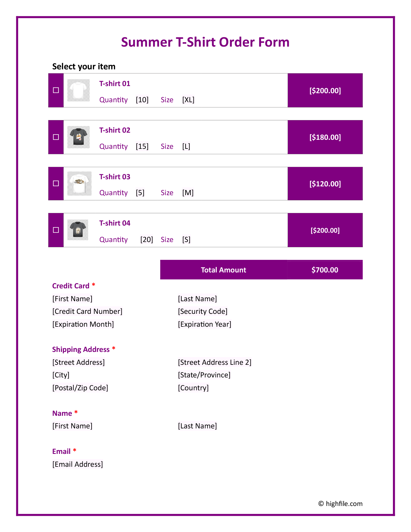Check the T-shirt 01 selection checkbox
411x532 pixels.
pyautogui.click(x=56, y=90)
